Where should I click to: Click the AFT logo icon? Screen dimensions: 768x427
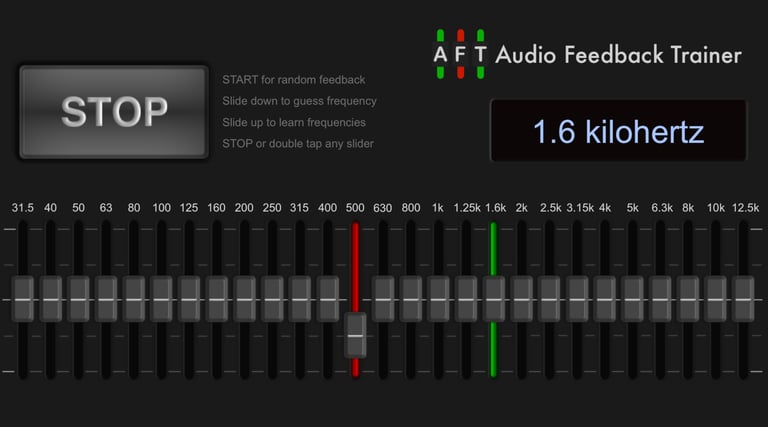click(460, 54)
